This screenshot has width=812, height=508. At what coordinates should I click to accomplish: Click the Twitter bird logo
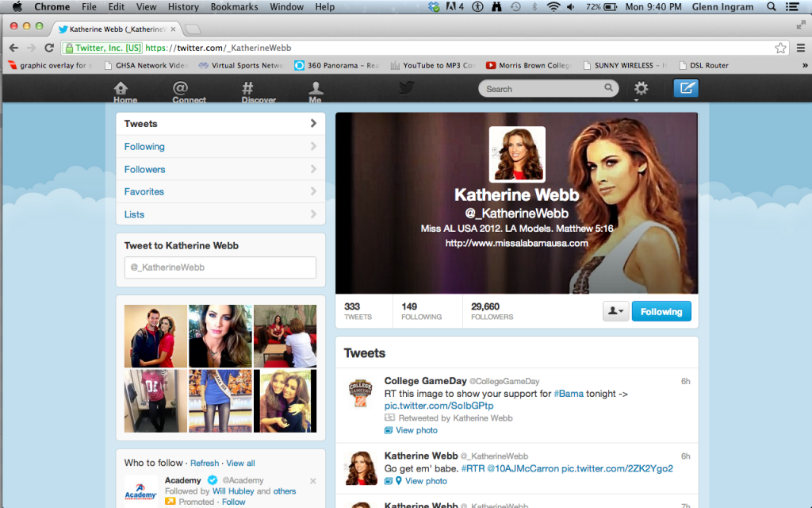pyautogui.click(x=406, y=88)
